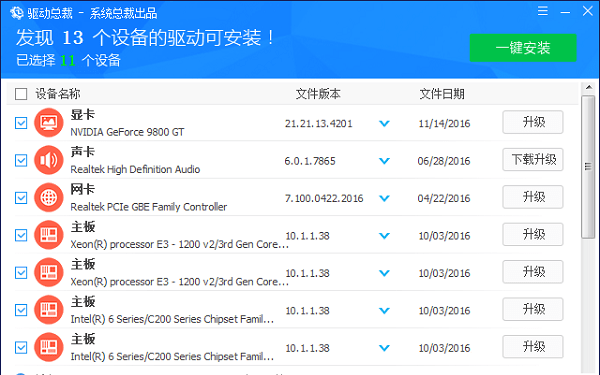The height and width of the screenshot is (375, 600).
Task: Click the vertical scrollbar thumb
Action: 588,167
